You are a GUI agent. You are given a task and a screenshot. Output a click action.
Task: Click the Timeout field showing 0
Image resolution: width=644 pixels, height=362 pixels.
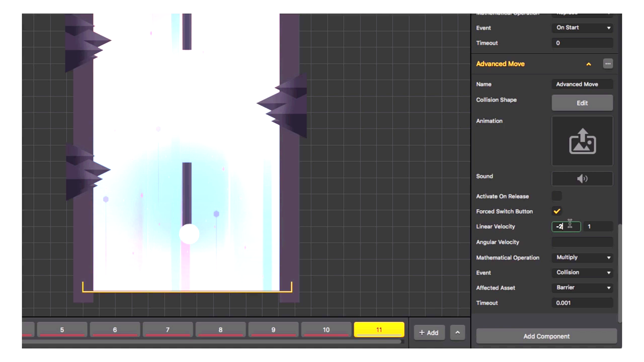click(582, 43)
